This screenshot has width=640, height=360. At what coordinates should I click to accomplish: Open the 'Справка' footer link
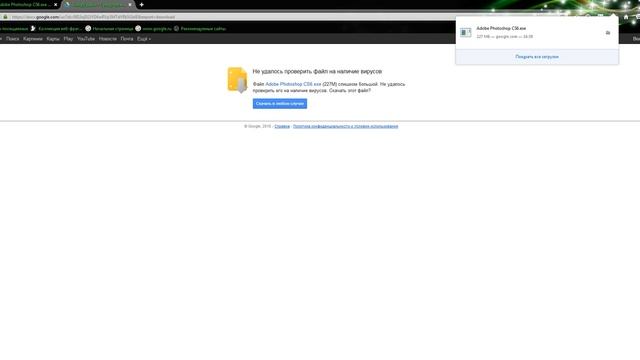(x=282, y=127)
